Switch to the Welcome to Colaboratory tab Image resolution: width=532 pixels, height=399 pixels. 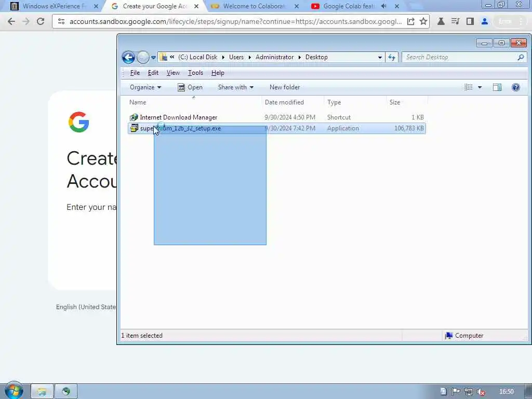point(254,6)
